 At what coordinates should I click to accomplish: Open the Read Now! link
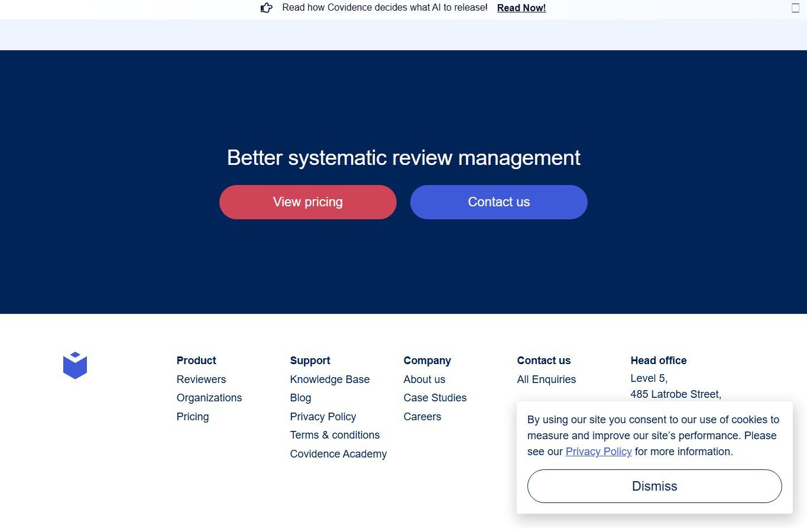coord(521,8)
